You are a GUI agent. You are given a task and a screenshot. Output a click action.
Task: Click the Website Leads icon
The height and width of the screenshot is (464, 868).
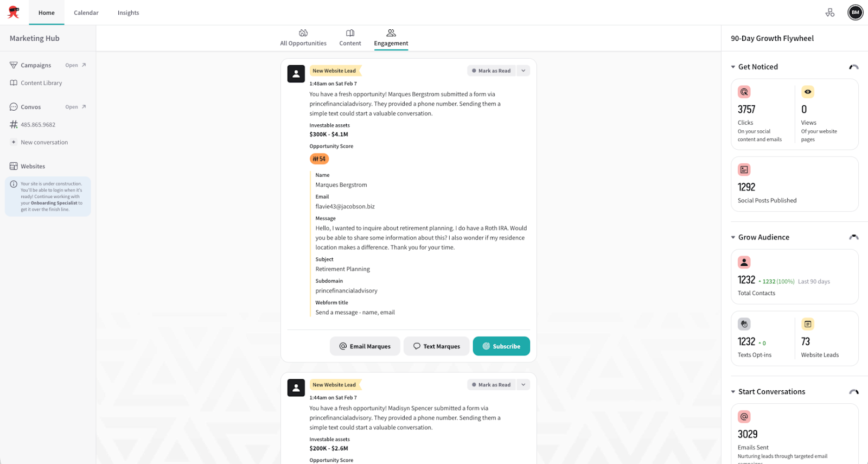808,325
